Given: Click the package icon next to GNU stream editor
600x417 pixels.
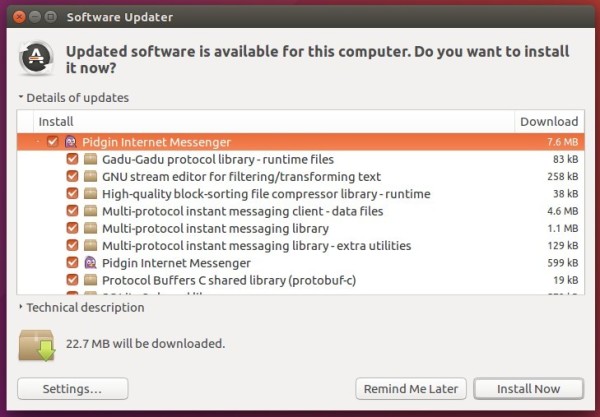Looking at the screenshot, I should click(x=90, y=176).
